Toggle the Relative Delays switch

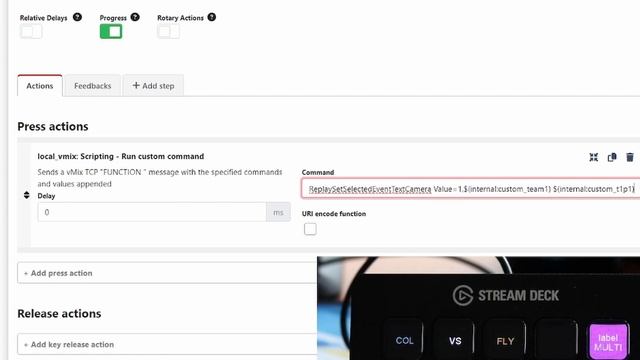[x=31, y=31]
